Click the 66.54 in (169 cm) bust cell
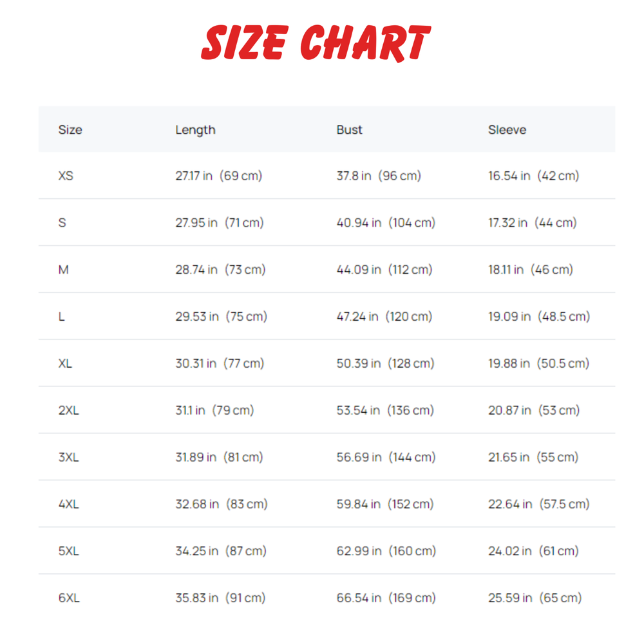Image resolution: width=644 pixels, height=644 pixels. (386, 598)
